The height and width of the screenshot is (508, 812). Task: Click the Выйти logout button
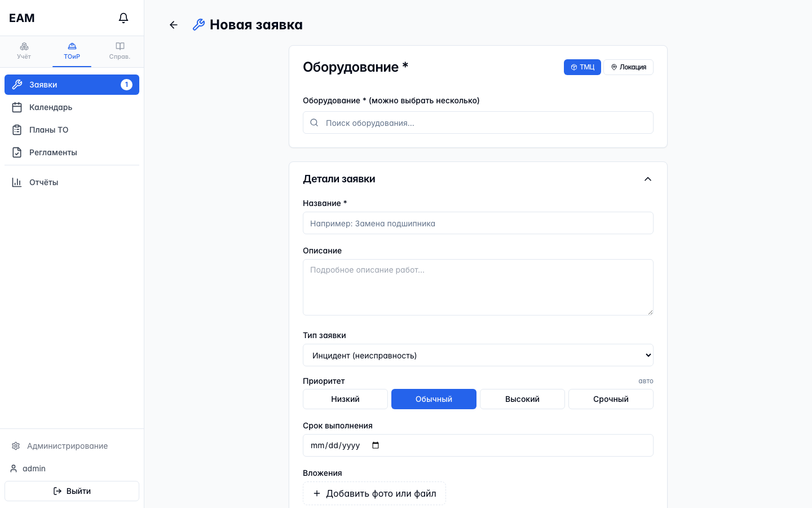click(x=72, y=491)
